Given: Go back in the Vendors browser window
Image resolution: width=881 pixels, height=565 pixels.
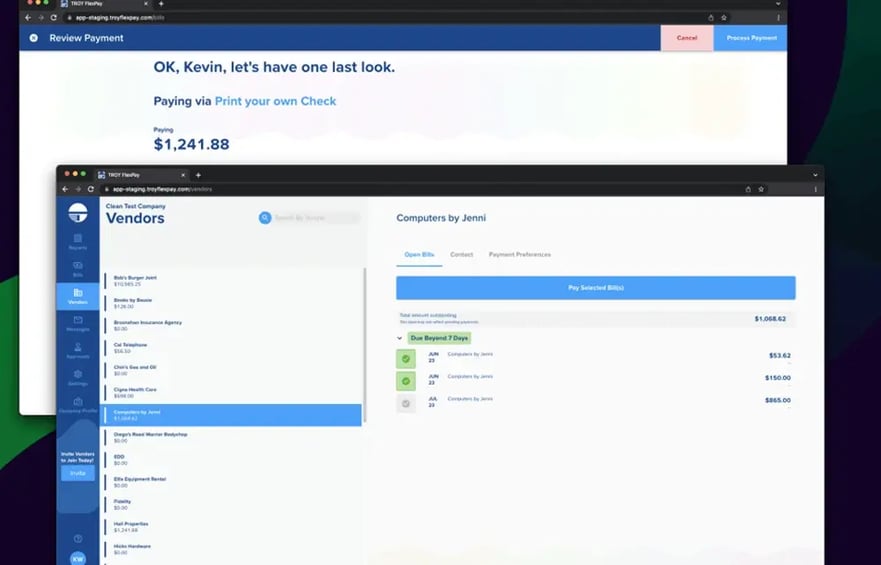Looking at the screenshot, I should [x=65, y=189].
